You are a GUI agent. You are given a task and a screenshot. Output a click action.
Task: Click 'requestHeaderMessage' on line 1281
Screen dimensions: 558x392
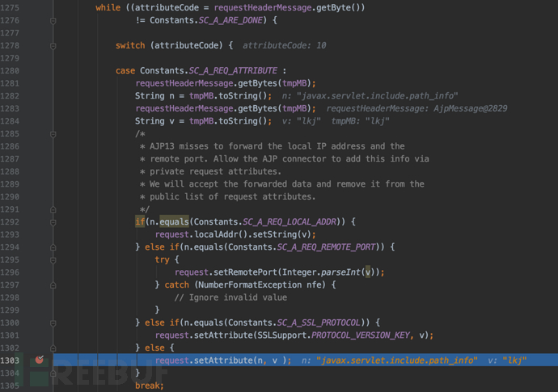[184, 83]
